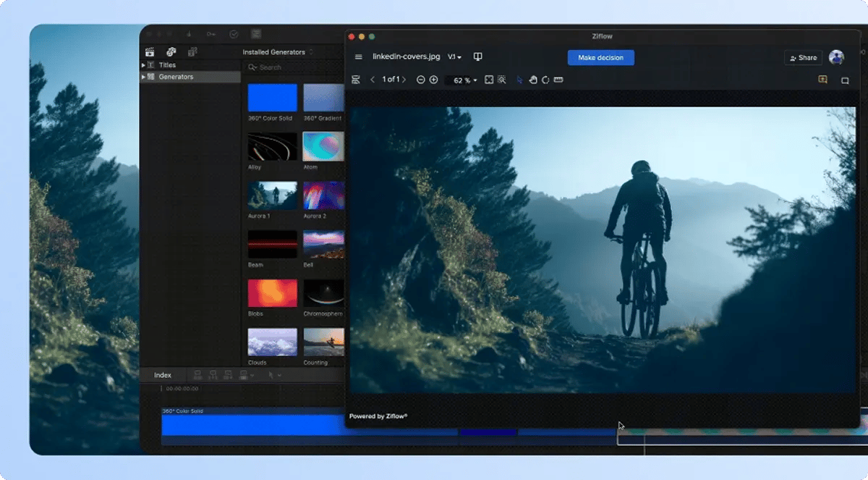Screen dimensions: 868x480
Task: Select the ruler measure tool
Action: tap(558, 80)
